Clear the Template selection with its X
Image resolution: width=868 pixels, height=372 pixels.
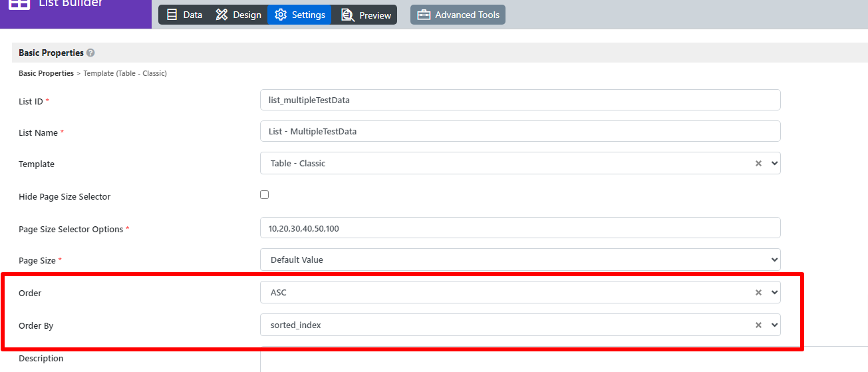[758, 163]
